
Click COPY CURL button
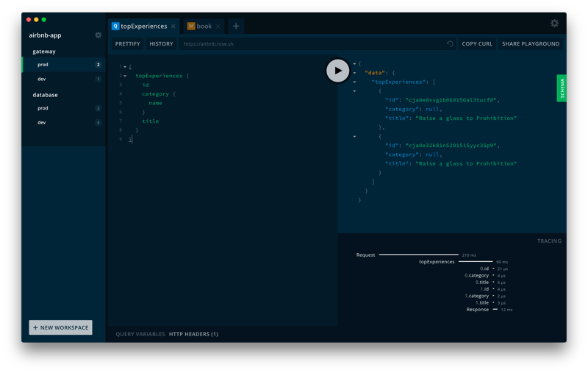click(x=477, y=44)
